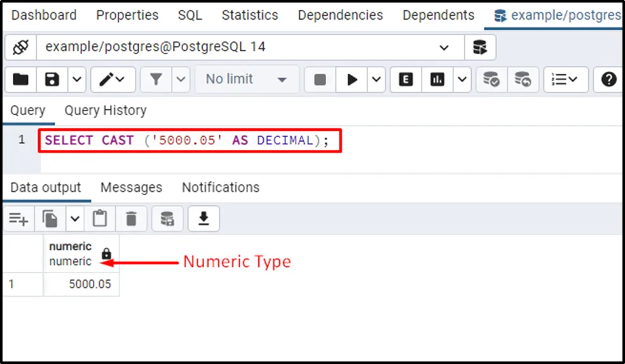Click the Explain (E) icon
This screenshot has height=364, width=625.
[406, 79]
